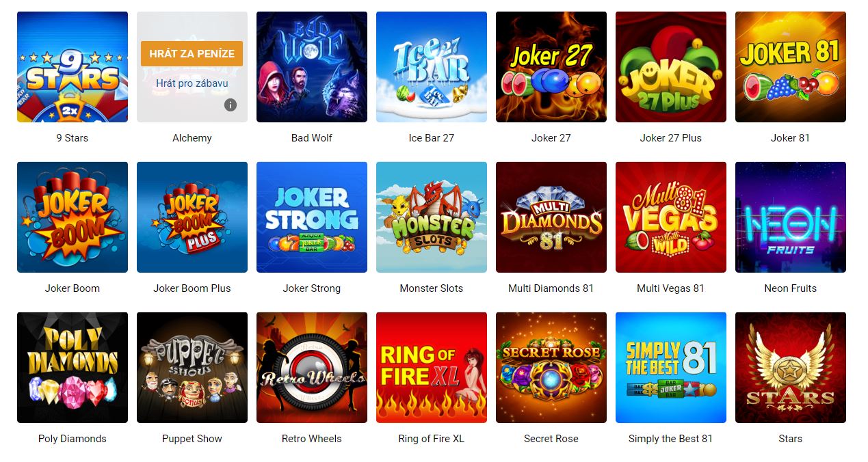Viewport: 868px width, 462px height.
Task: Select the Ice Bar 27 game image
Action: [432, 67]
